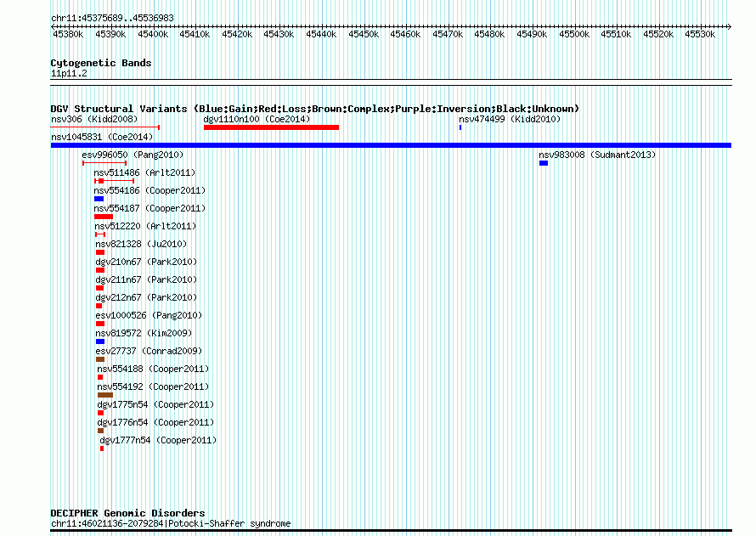This screenshot has width=756, height=536.
Task: Open the esv1000526 (Pang2010) label
Action: coord(149,315)
